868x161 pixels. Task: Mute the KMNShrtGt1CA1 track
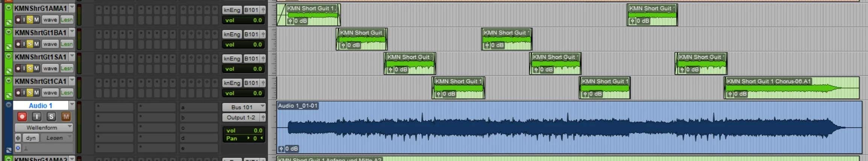(x=36, y=93)
